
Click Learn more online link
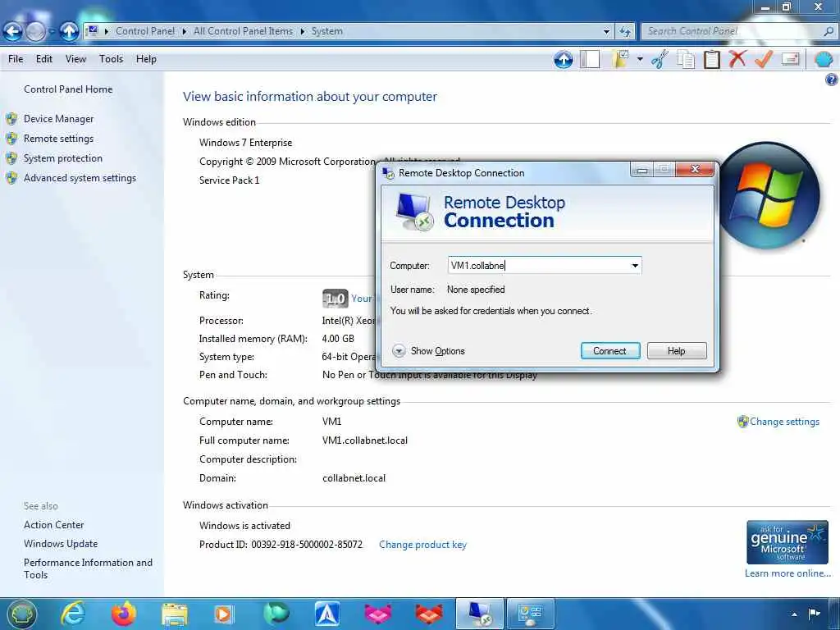click(787, 573)
